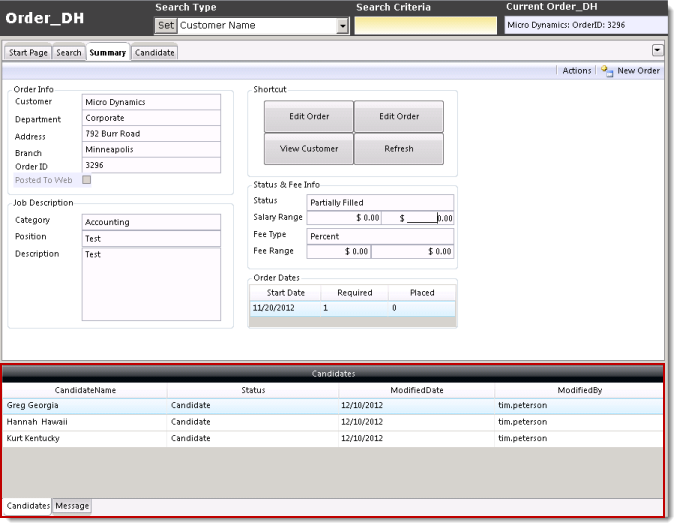Click the Set button
This screenshot has height=528, width=679.
(166, 26)
